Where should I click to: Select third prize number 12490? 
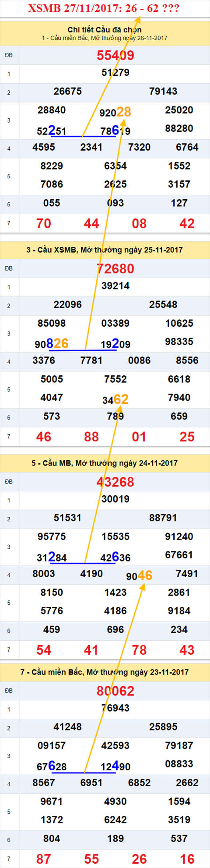coord(115,766)
